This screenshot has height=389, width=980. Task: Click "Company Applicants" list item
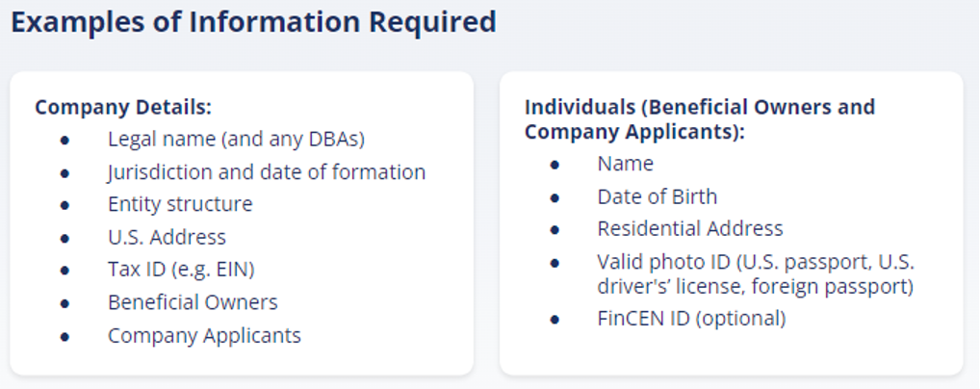pyautogui.click(x=204, y=336)
